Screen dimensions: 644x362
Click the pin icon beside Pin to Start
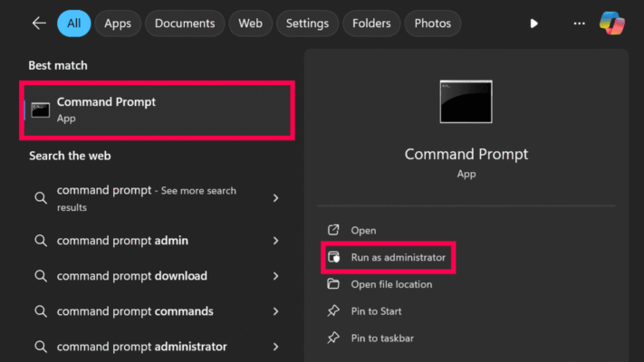pyautogui.click(x=333, y=310)
